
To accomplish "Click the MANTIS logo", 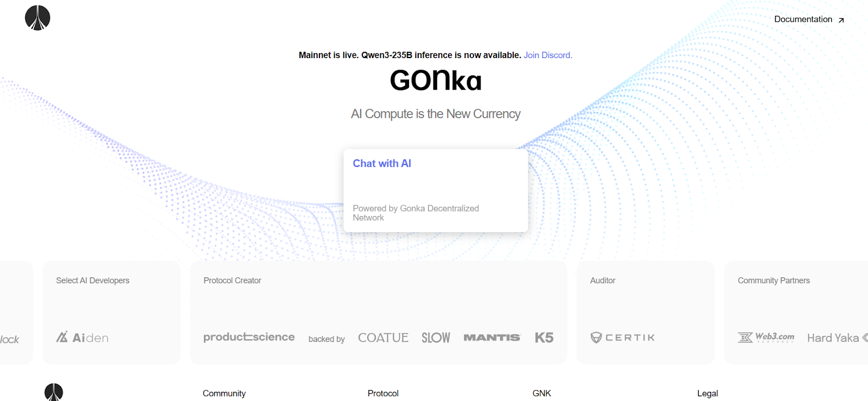I will 492,338.
